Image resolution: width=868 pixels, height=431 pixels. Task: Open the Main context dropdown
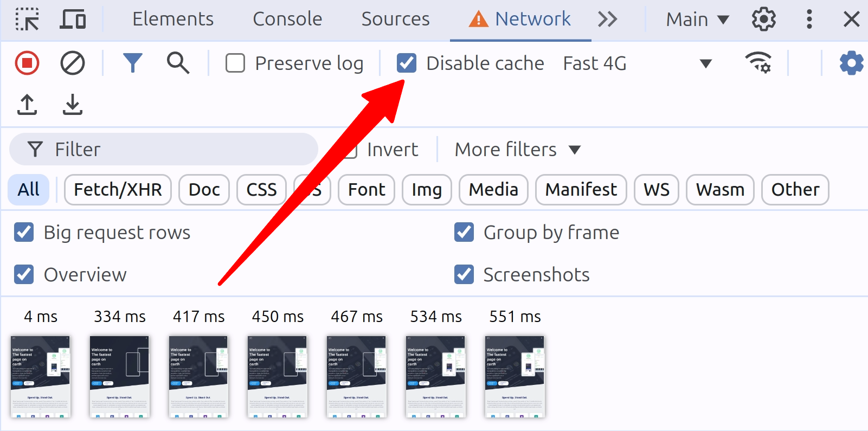point(698,20)
